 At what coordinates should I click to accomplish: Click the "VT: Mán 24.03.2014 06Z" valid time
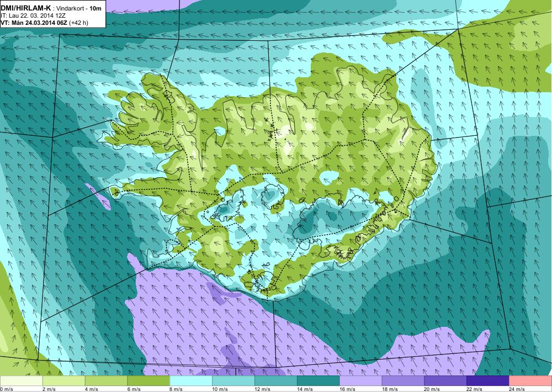point(34,23)
